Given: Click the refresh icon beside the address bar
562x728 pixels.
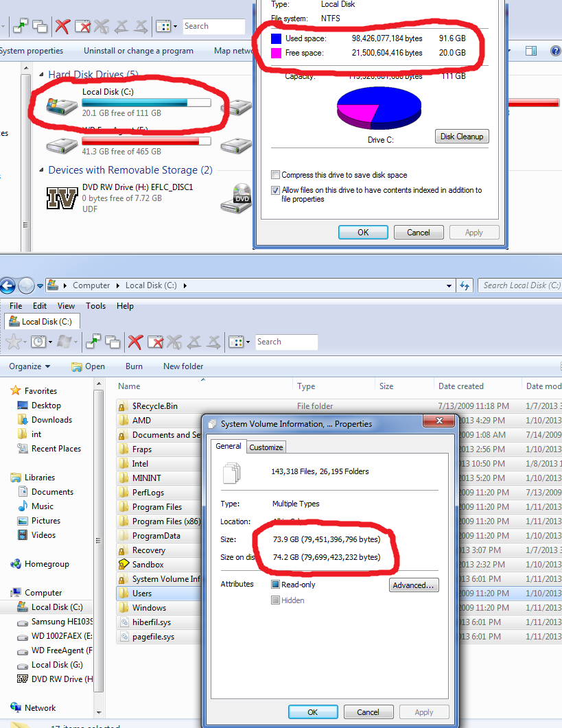Looking at the screenshot, I should click(x=465, y=285).
